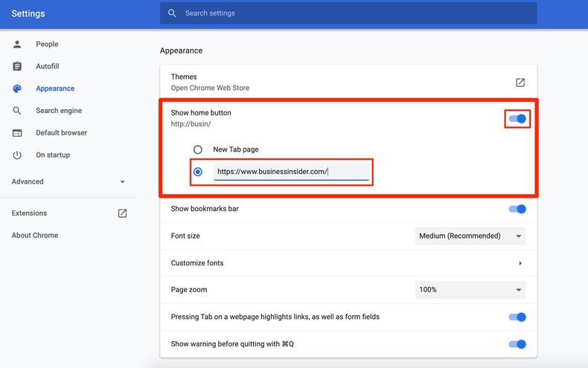Select the New Tab page radio button

point(198,149)
